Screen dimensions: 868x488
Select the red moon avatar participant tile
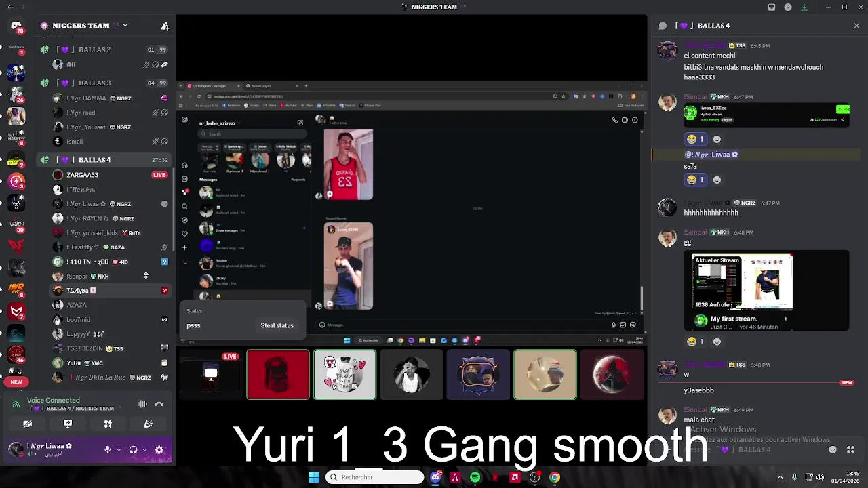(612, 375)
